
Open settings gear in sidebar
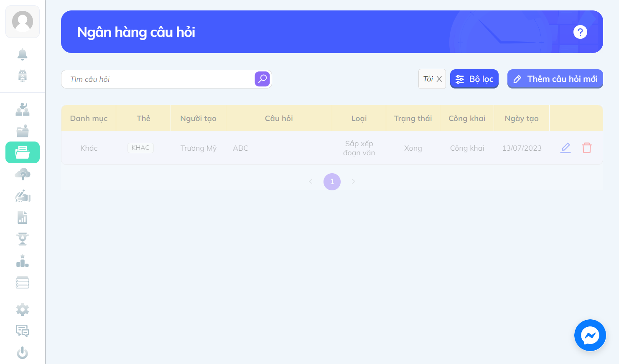(x=23, y=310)
